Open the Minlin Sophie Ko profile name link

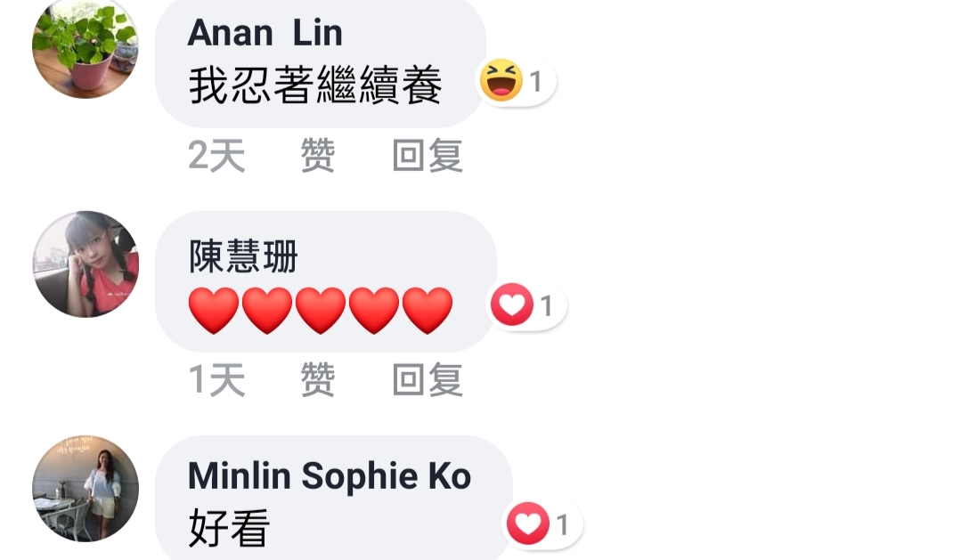click(330, 476)
